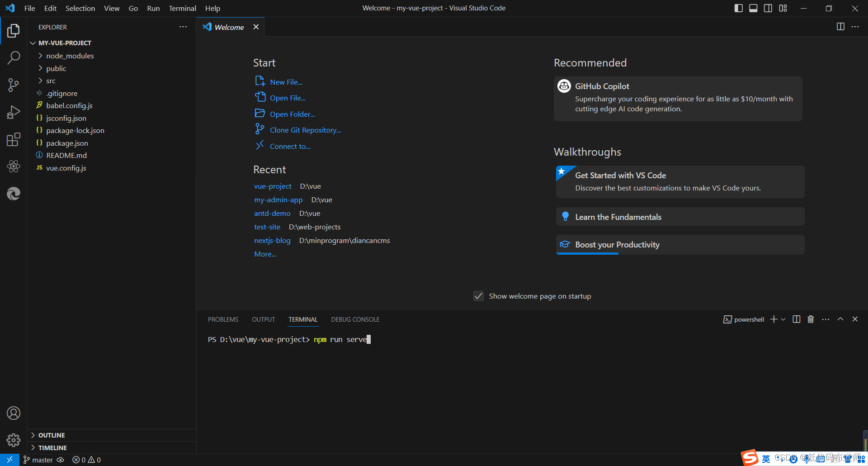
Task: Open the Customize Layout icon
Action: point(783,8)
